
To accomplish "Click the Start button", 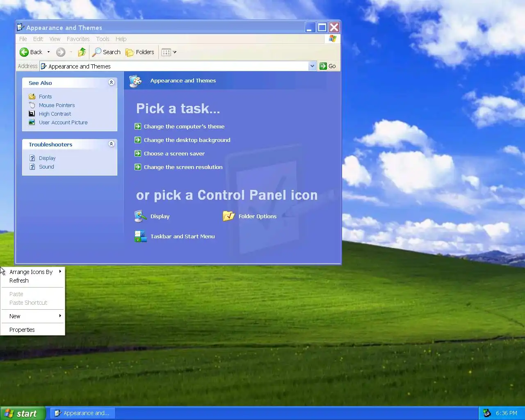I will click(x=22, y=413).
